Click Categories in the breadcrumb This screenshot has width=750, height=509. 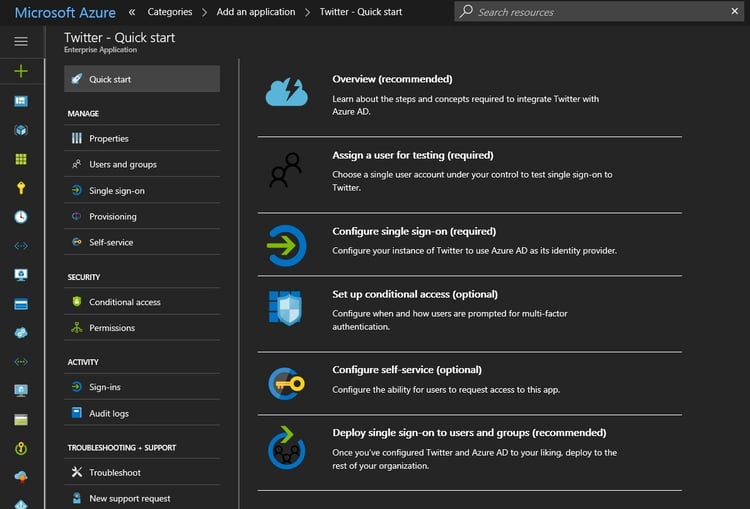coord(170,12)
